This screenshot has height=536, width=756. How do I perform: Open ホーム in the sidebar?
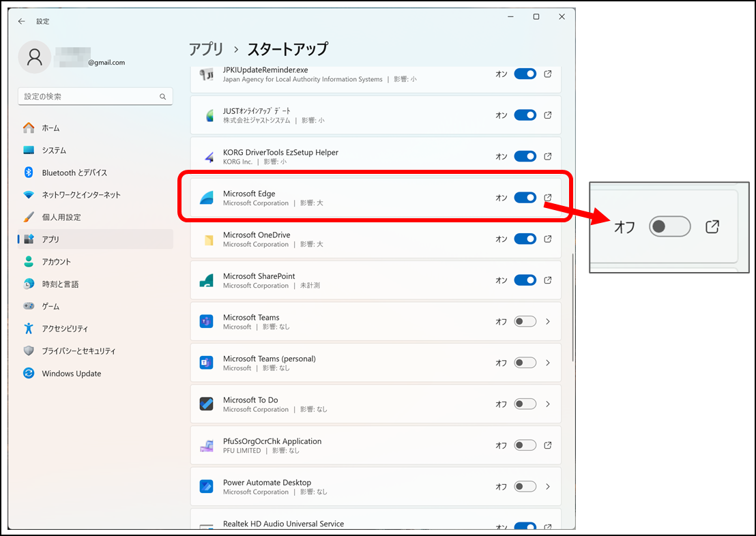point(96,128)
